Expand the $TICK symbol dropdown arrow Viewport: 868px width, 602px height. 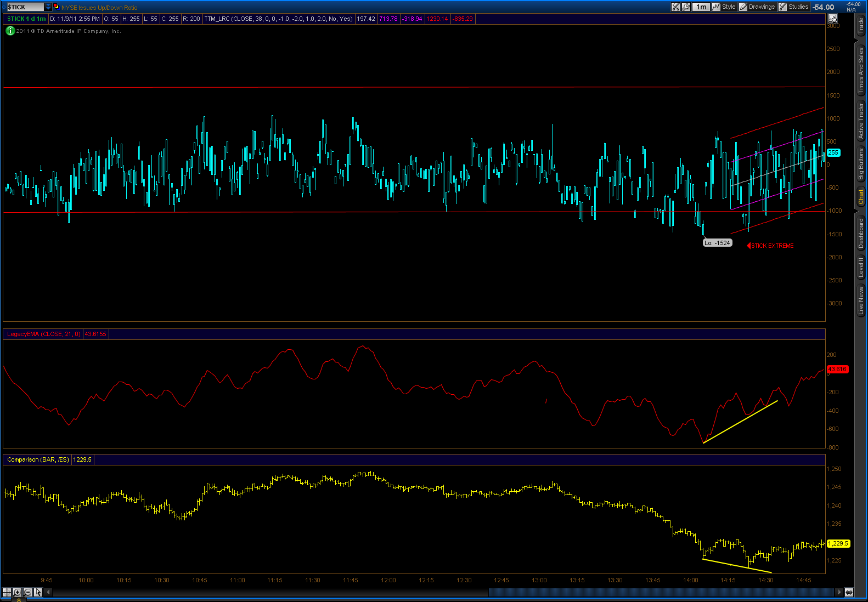(x=48, y=7)
